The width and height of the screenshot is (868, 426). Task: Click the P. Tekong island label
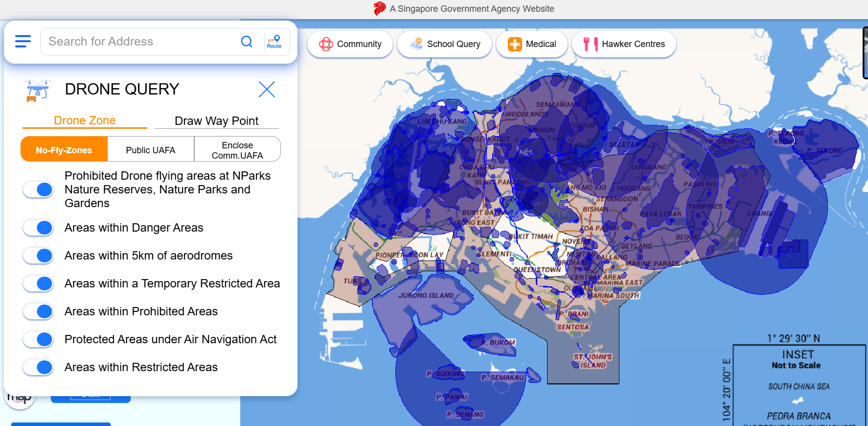(x=825, y=151)
